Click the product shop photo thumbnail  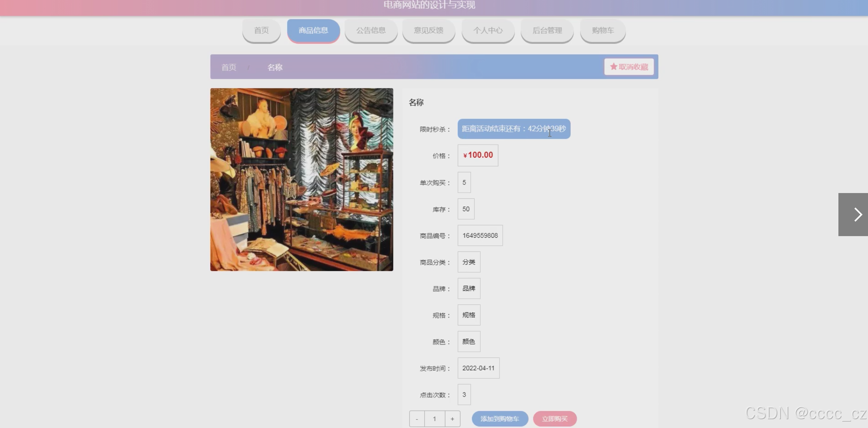click(302, 180)
